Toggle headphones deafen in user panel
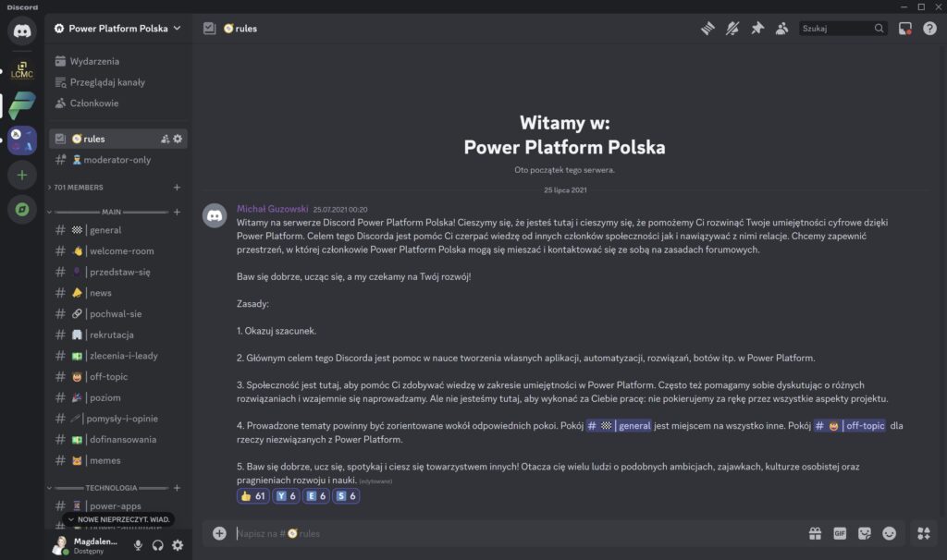Image resolution: width=947 pixels, height=560 pixels. coord(157,545)
